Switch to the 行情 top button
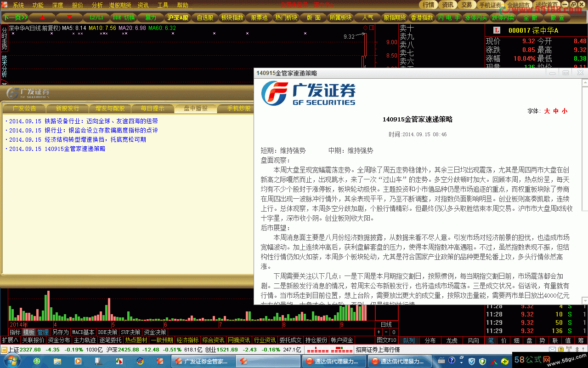This screenshot has width=588, height=368. (428, 5)
